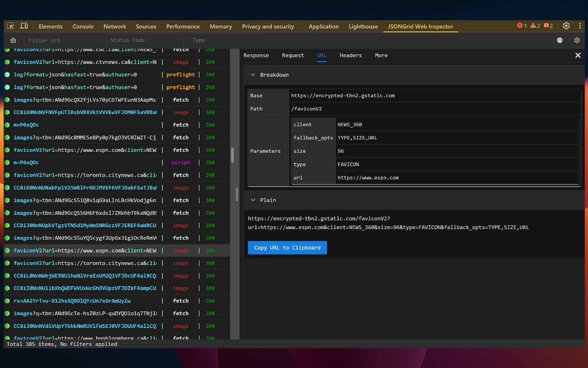The image size is (588, 368).
Task: Select the CC8iK0NnNUNabFp1V25 image request
Action: click(x=117, y=188)
